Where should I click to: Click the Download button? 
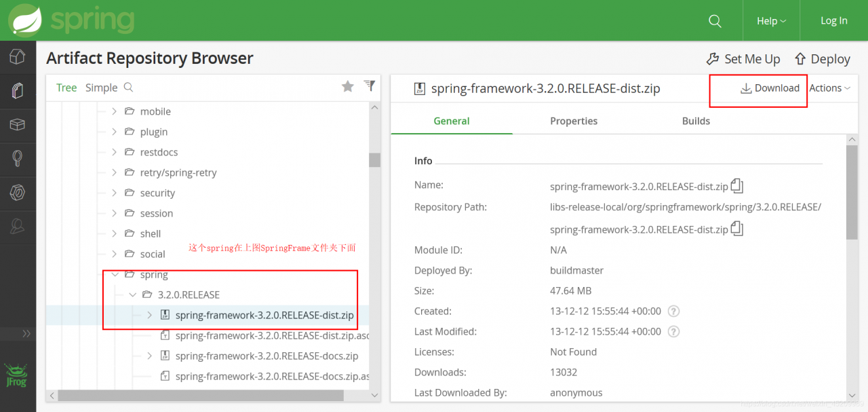(770, 88)
